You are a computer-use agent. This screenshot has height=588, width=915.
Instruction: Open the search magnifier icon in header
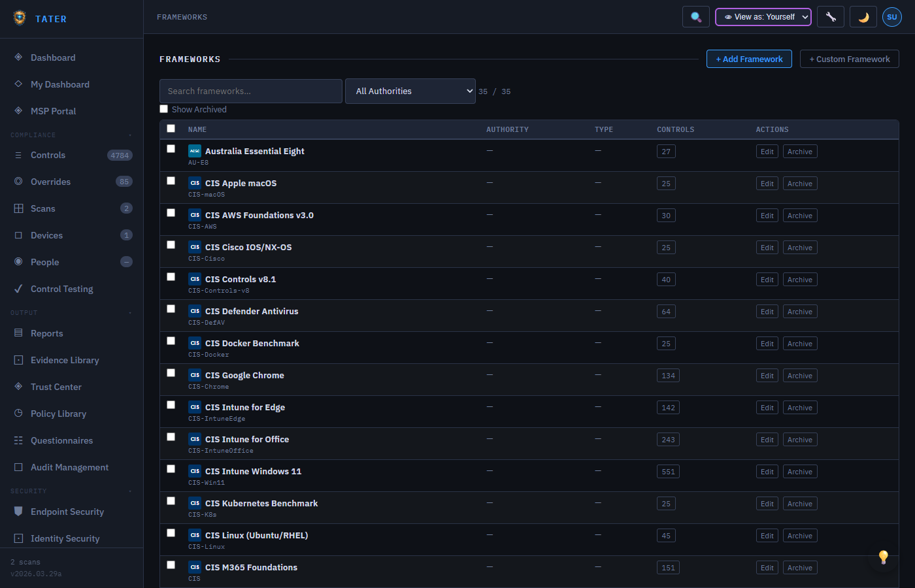[696, 17]
